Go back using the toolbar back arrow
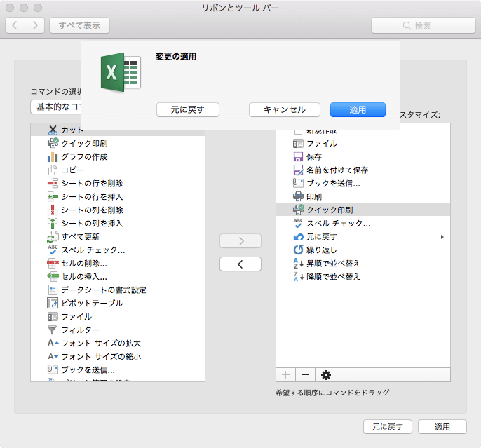Image resolution: width=481 pixels, height=448 pixels. coord(15,25)
